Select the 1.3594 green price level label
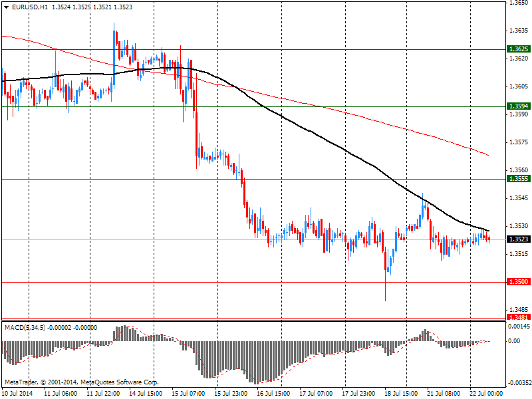The image size is (532, 399). (x=519, y=106)
